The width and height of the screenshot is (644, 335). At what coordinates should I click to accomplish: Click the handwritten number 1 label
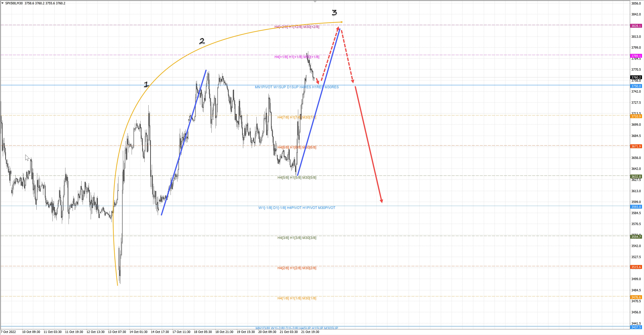coord(146,84)
